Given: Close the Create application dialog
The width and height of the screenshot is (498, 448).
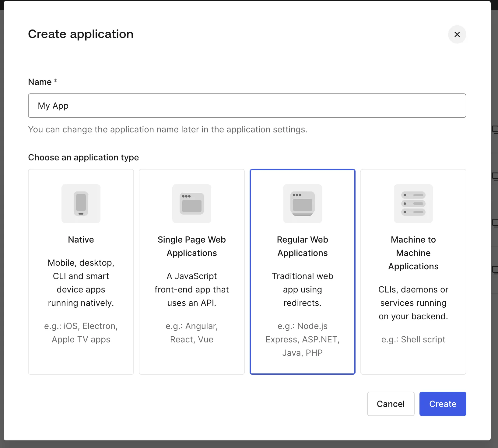Looking at the screenshot, I should pyautogui.click(x=457, y=34).
